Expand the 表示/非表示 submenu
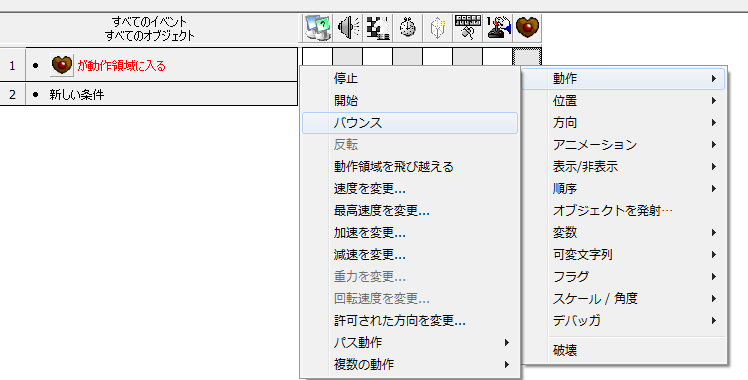The image size is (748, 380). [623, 167]
